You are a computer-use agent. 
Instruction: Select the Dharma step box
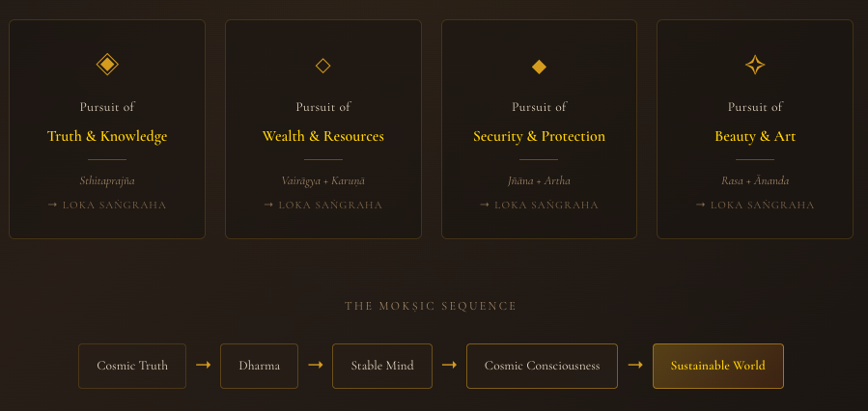259,366
